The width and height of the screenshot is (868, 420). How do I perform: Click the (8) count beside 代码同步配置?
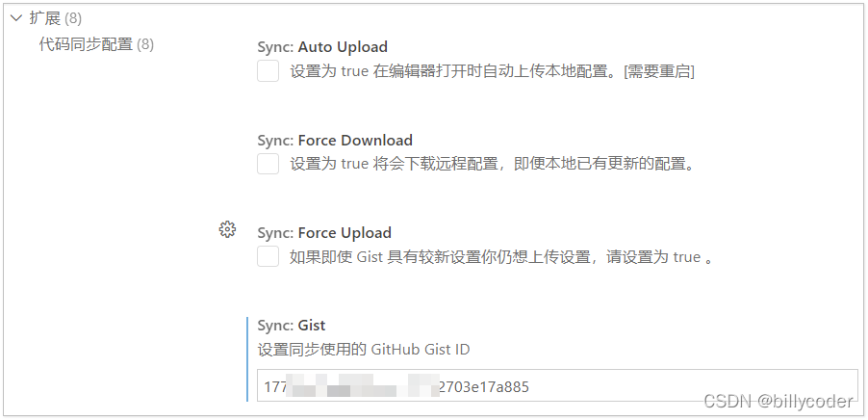(x=145, y=44)
